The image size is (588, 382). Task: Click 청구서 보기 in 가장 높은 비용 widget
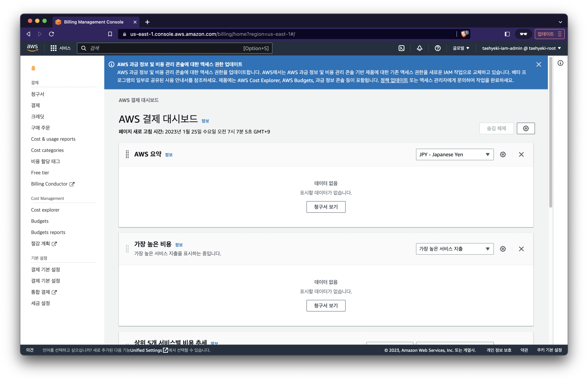coord(326,305)
